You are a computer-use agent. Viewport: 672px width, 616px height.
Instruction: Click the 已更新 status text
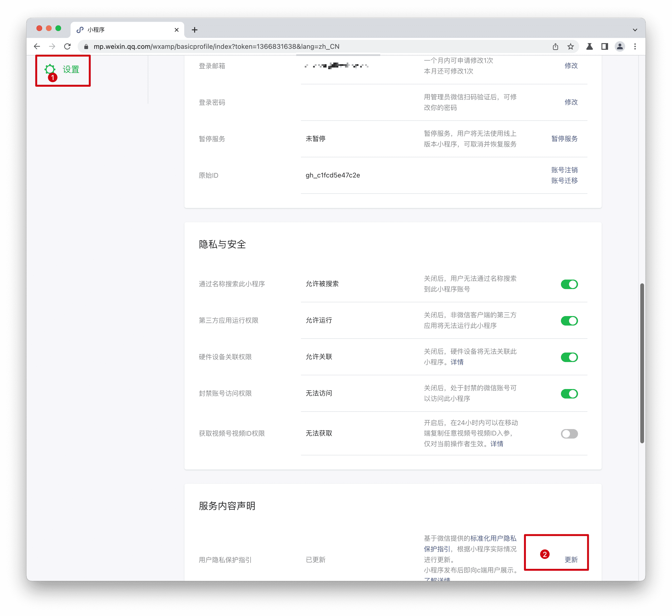click(x=315, y=560)
